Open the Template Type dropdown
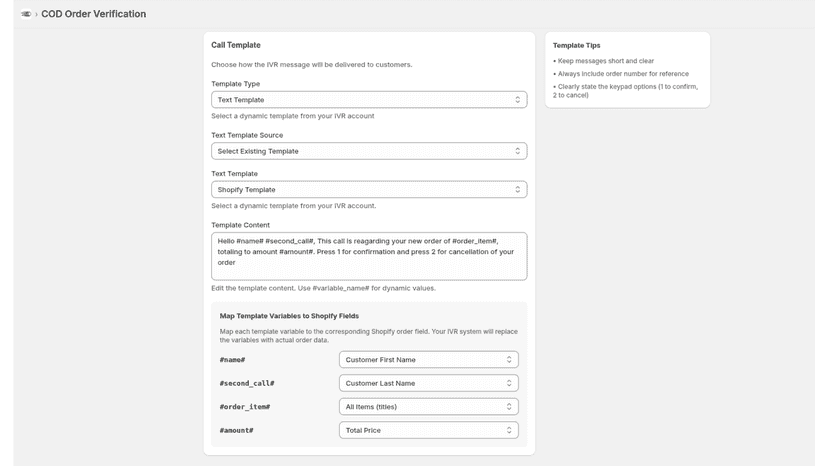The height and width of the screenshot is (466, 828). pyautogui.click(x=369, y=100)
